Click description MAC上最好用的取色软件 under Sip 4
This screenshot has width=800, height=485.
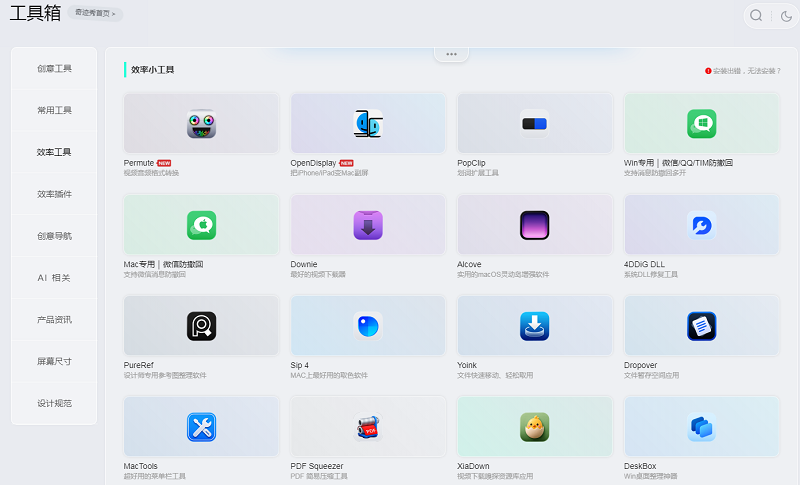[x=329, y=375]
